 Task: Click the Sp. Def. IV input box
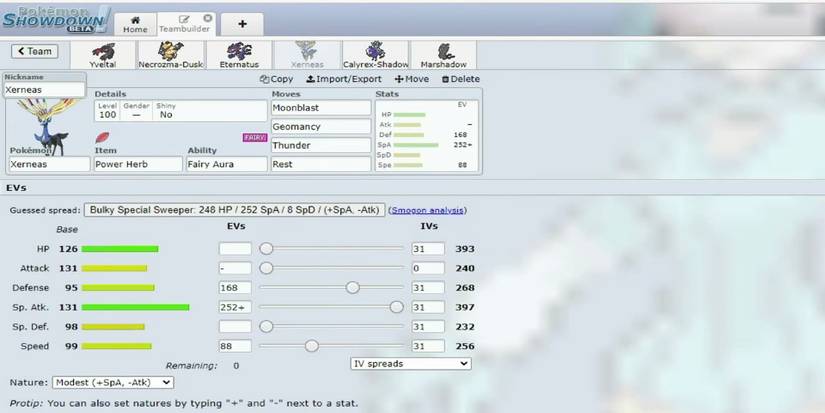pyautogui.click(x=428, y=327)
